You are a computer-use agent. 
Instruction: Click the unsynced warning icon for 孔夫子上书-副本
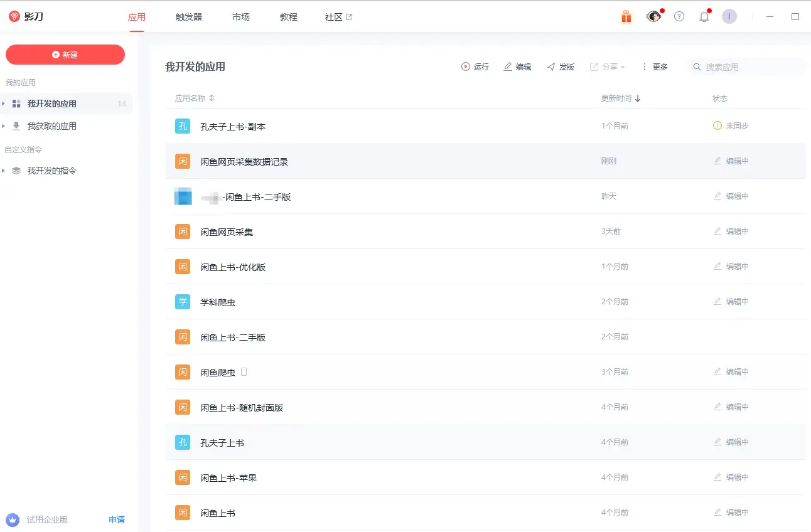tap(717, 126)
